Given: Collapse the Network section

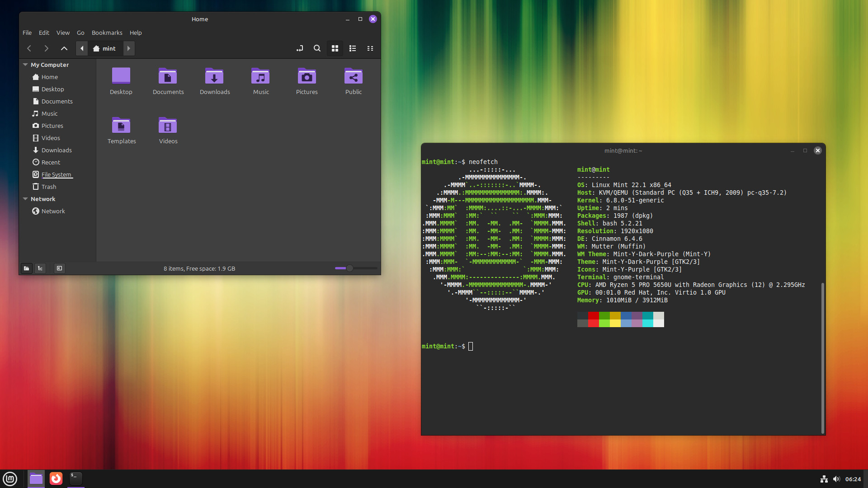Looking at the screenshot, I should point(25,199).
